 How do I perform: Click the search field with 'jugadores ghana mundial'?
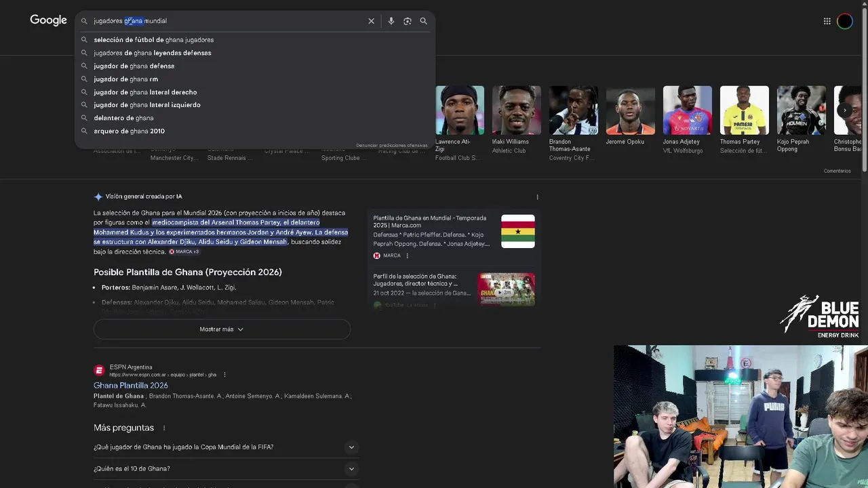click(227, 21)
